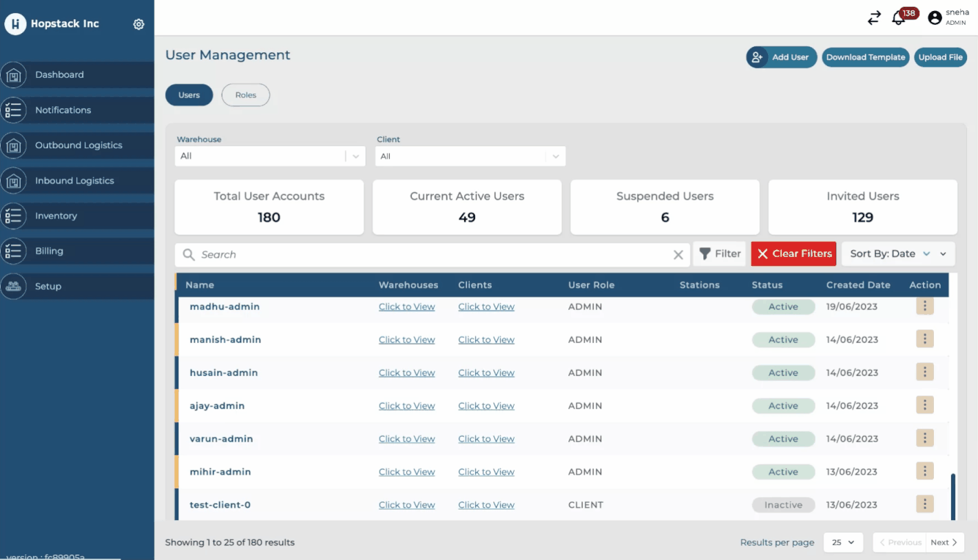Change results per page dropdown
The height and width of the screenshot is (560, 978).
(843, 543)
